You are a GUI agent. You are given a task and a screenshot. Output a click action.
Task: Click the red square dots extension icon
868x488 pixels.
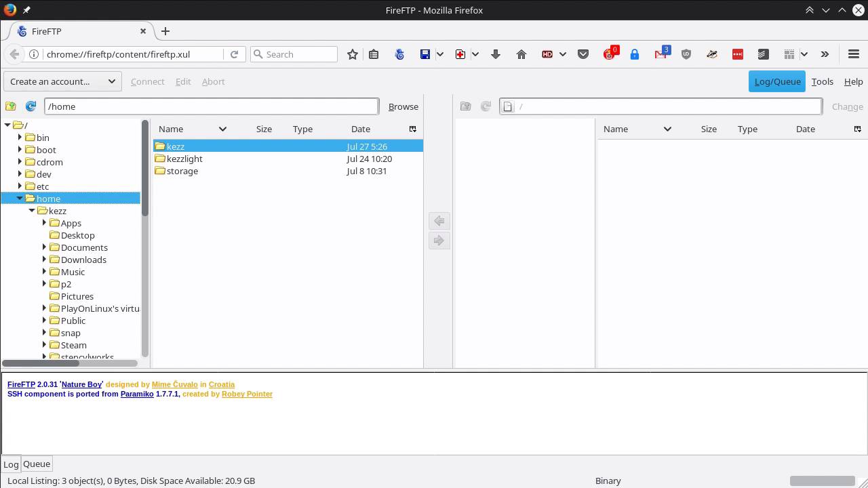738,54
